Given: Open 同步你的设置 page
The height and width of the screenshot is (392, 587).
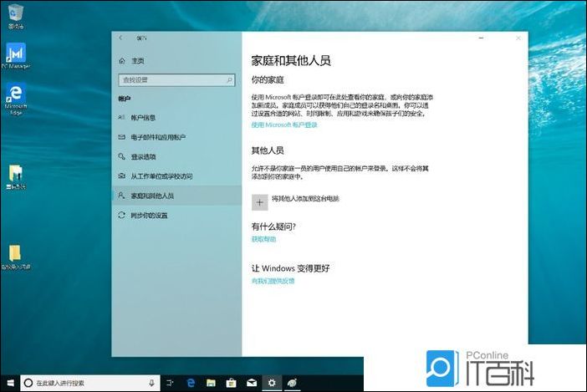Looking at the screenshot, I should point(176,215).
